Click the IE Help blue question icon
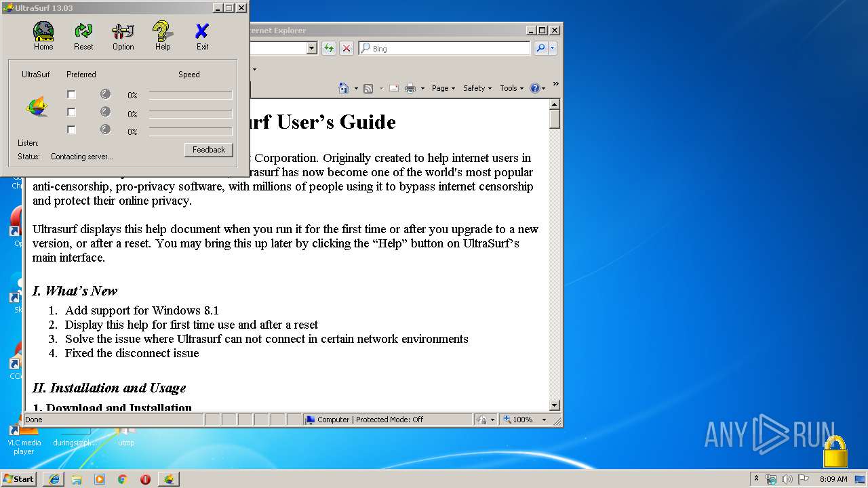 click(x=534, y=88)
